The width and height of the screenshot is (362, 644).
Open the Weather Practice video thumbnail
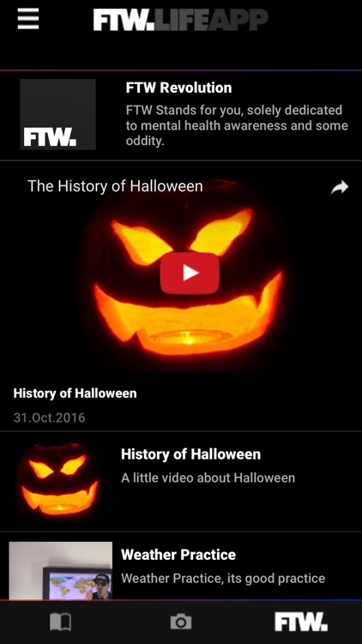point(61,570)
